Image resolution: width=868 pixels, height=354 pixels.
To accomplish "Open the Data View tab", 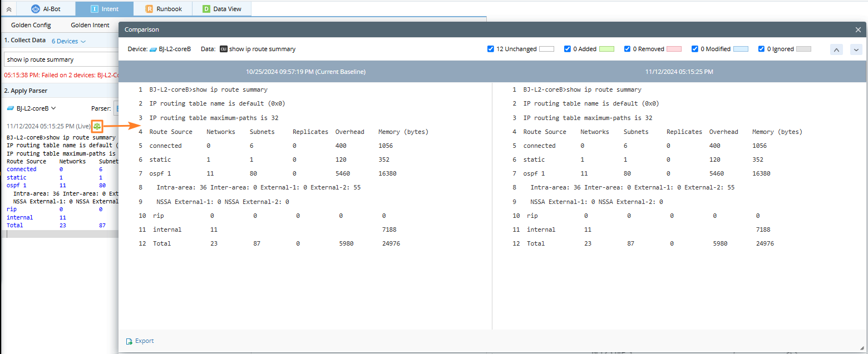I will point(221,9).
